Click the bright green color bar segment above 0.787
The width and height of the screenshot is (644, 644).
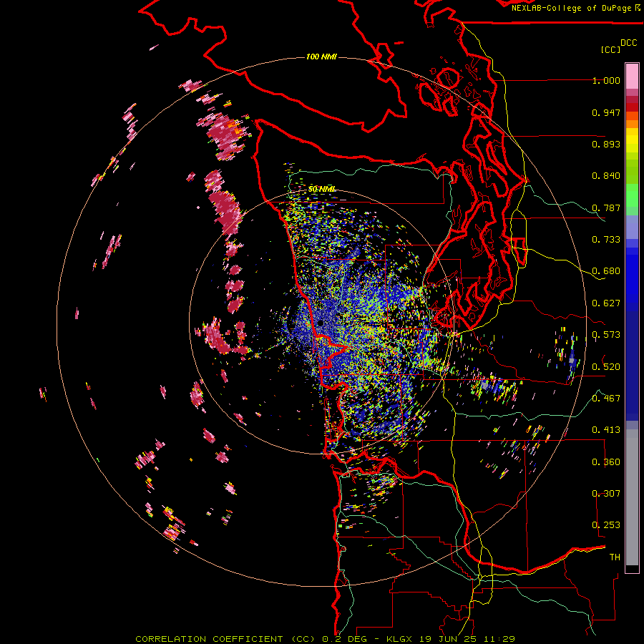(x=632, y=195)
